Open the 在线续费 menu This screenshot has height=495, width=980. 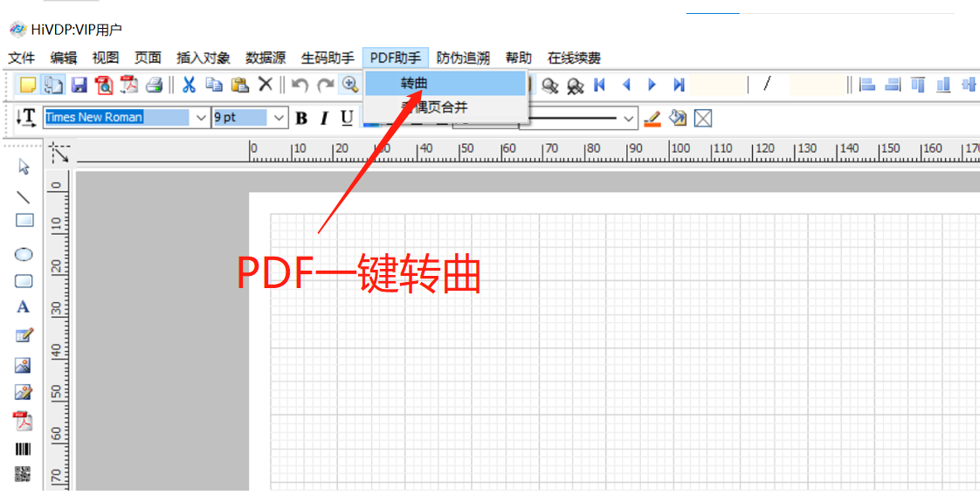click(575, 58)
